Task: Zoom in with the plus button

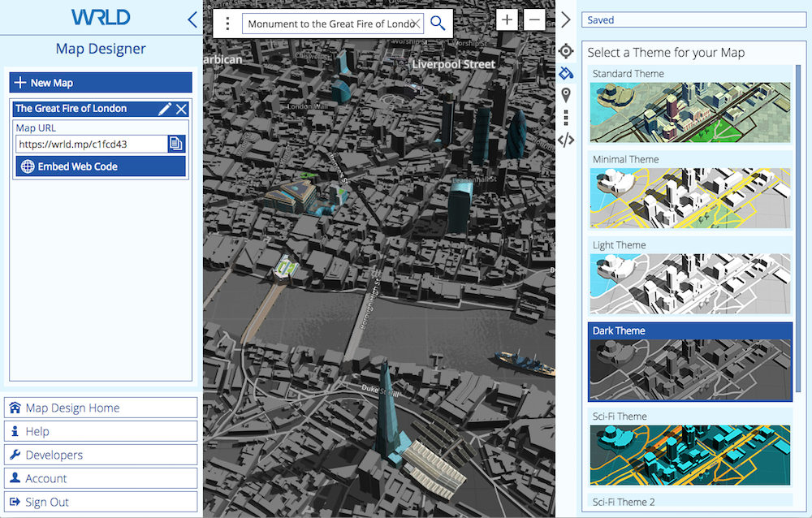Action: click(507, 20)
